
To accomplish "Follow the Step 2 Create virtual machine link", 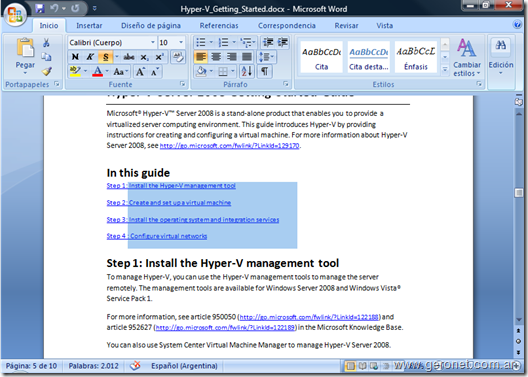I will tap(169, 203).
